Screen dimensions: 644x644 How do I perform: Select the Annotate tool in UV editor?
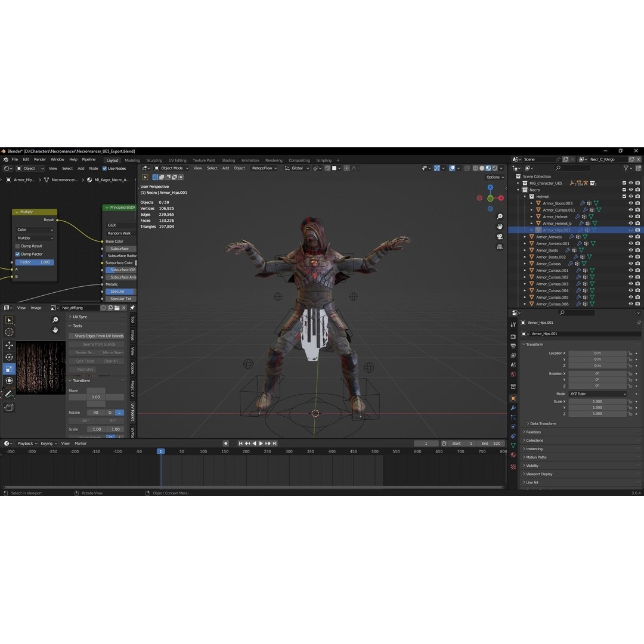[9, 394]
